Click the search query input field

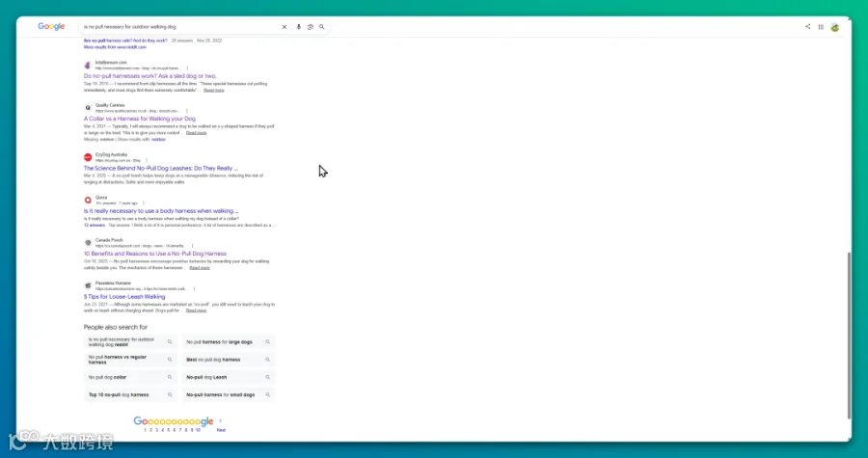pos(180,27)
